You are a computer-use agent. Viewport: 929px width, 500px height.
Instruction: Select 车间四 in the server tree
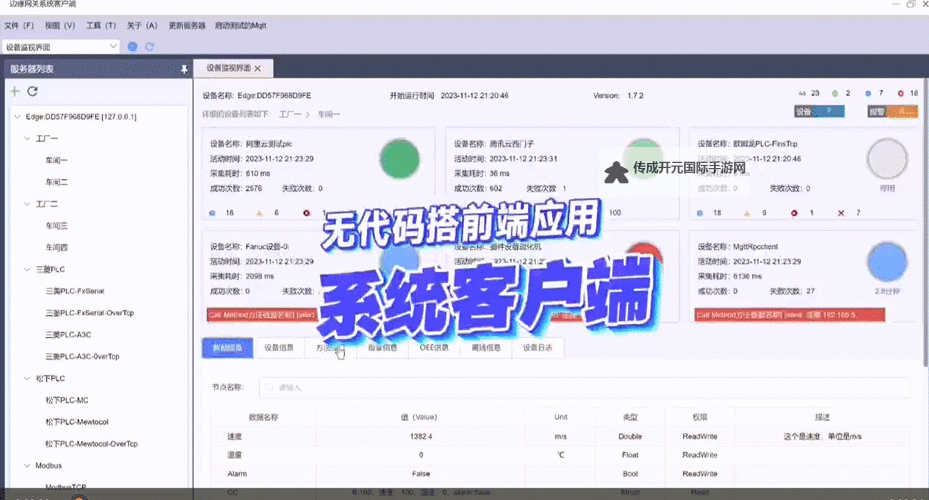point(56,248)
